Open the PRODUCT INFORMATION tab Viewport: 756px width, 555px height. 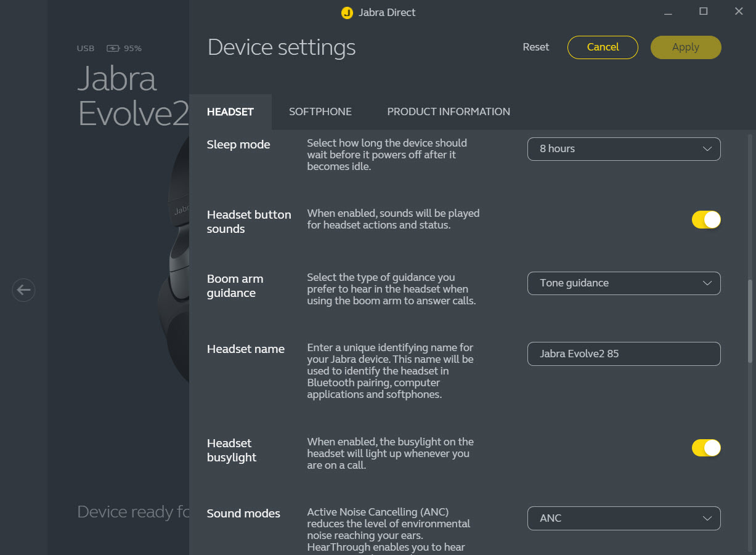[449, 112]
